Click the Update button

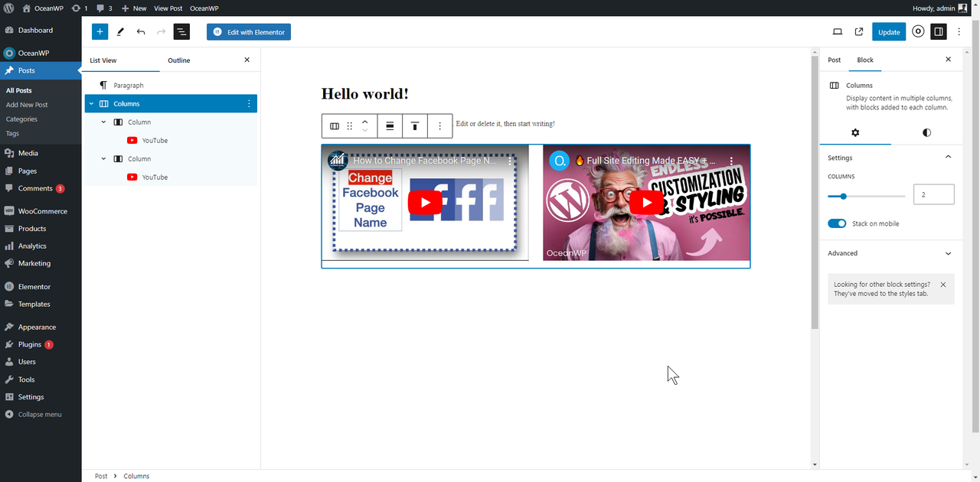point(889,31)
